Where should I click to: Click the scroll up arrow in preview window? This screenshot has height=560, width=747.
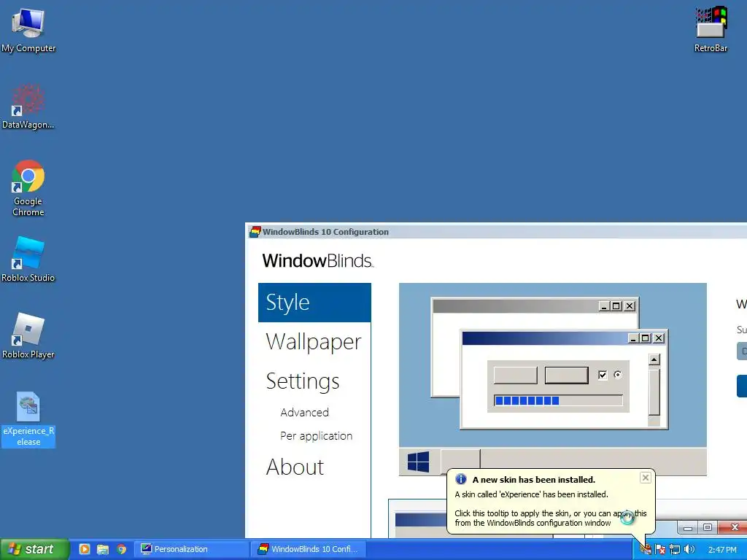click(654, 359)
